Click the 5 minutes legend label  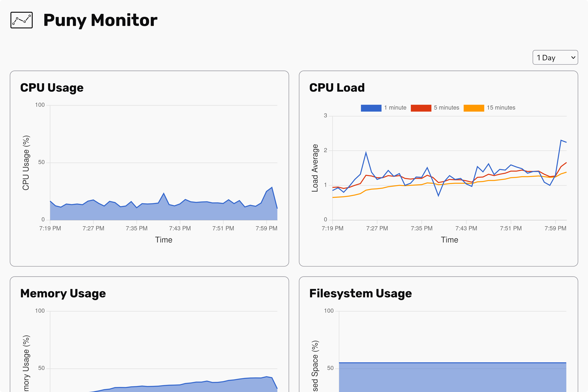446,108
